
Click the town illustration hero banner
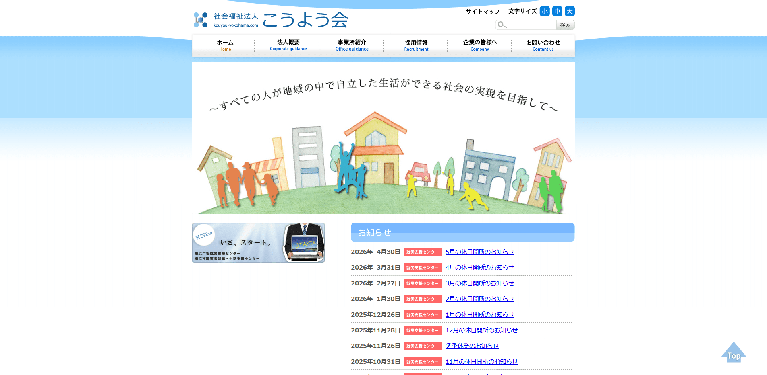[x=384, y=138]
